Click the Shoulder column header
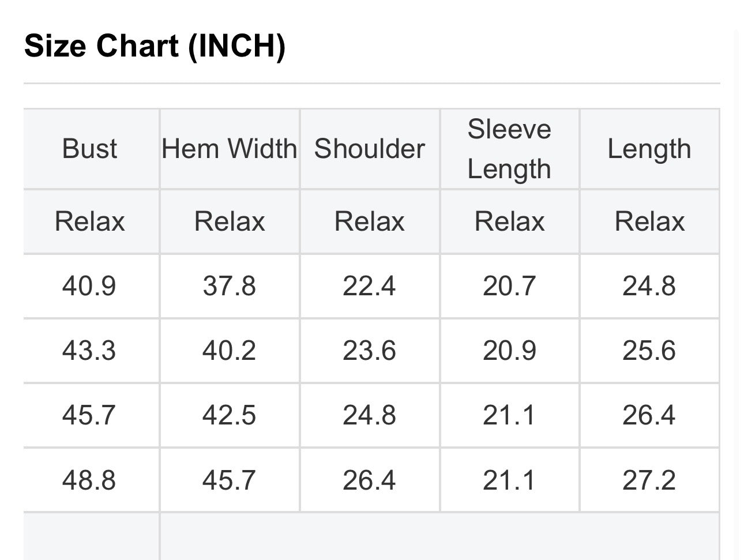This screenshot has height=560, width=744. (370, 149)
